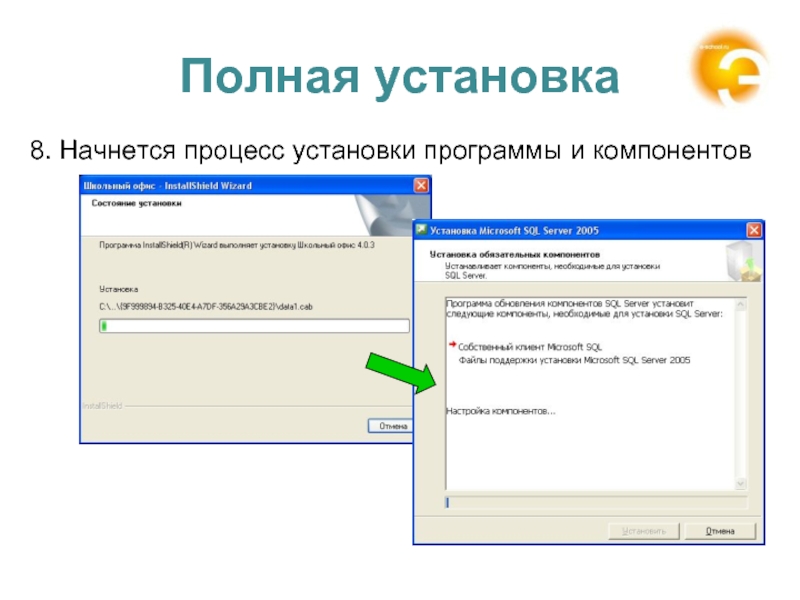This screenshot has height=600, width=800.
Task: Select Файлы поддержки установки Microsoft SQL Server 2005
Action: pos(574,360)
